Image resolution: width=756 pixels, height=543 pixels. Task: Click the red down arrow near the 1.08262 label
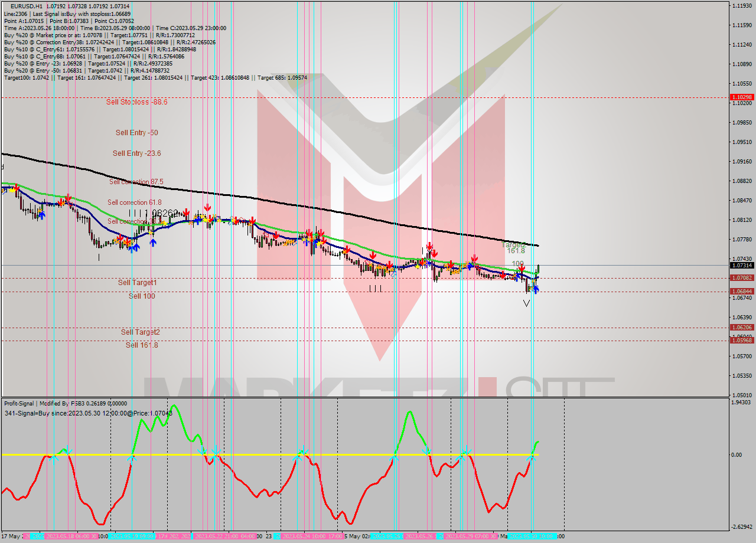185,212
